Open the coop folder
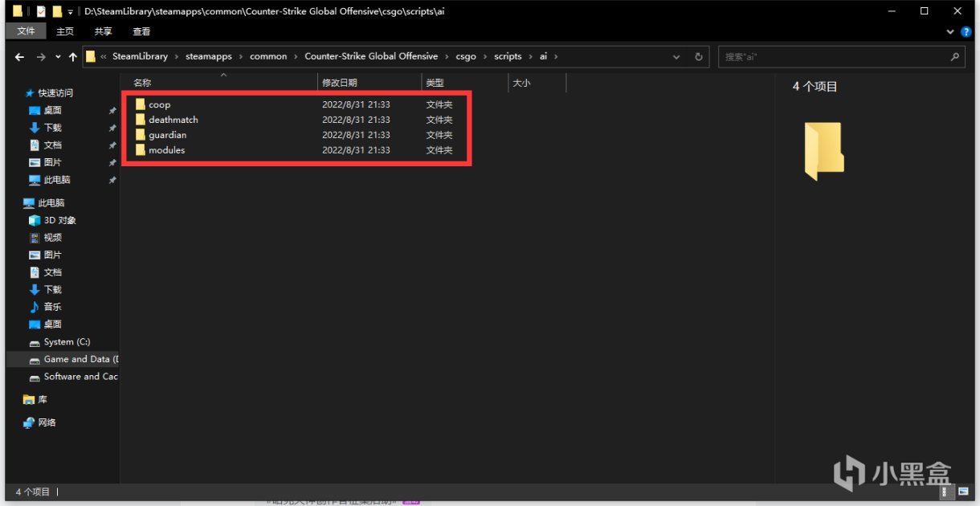Screen dimensions: 980x506 pyautogui.click(x=159, y=104)
